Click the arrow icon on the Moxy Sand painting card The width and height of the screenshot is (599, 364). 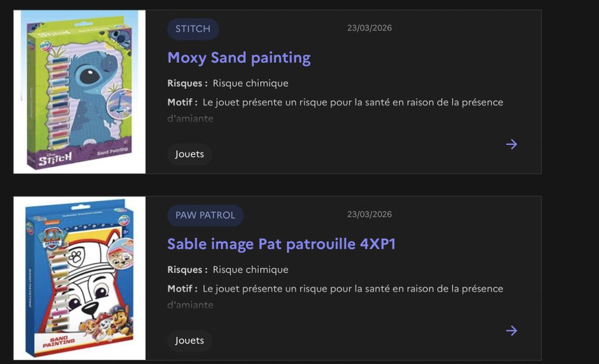[x=511, y=144]
